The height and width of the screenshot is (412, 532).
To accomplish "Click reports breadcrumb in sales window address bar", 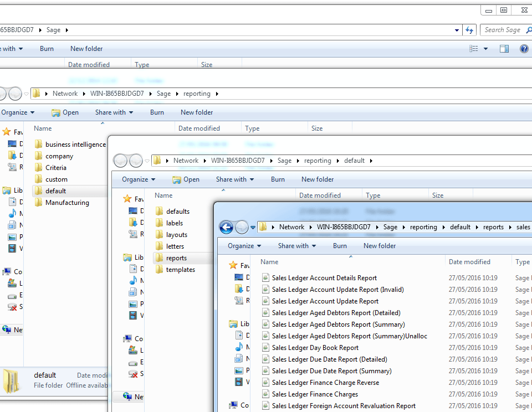I will [493, 227].
